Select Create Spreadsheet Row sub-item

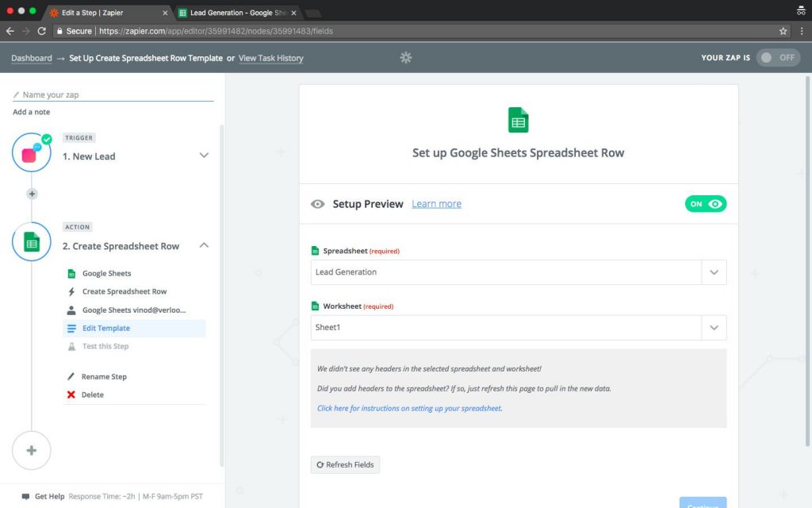point(124,292)
